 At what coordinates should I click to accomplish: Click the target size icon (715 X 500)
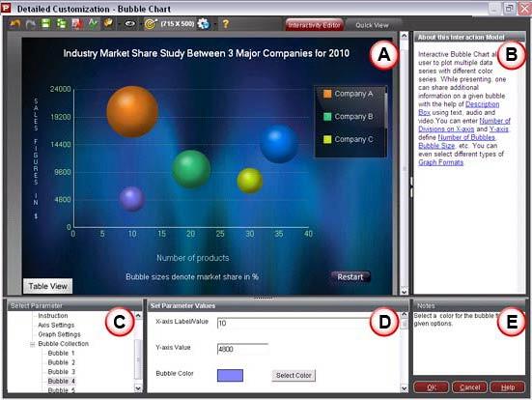pyautogui.click(x=151, y=24)
